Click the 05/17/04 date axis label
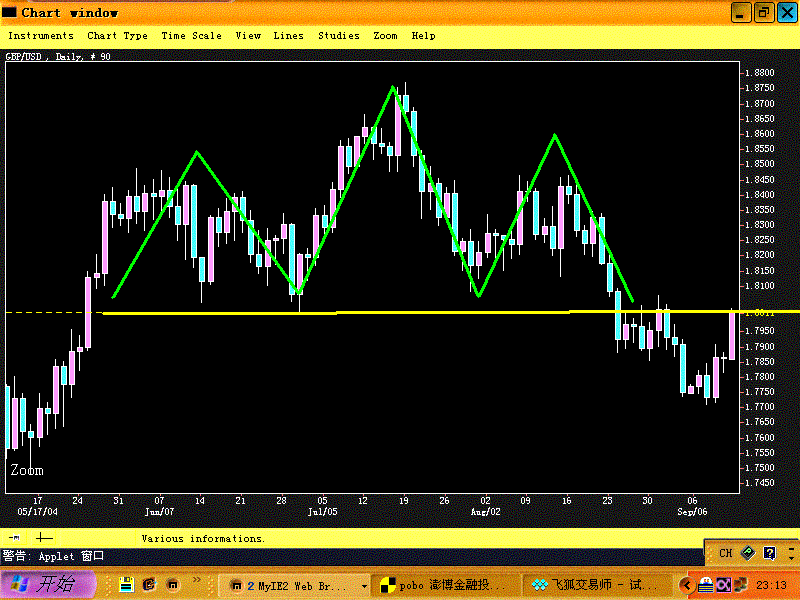This screenshot has height=600, width=800. point(37,512)
